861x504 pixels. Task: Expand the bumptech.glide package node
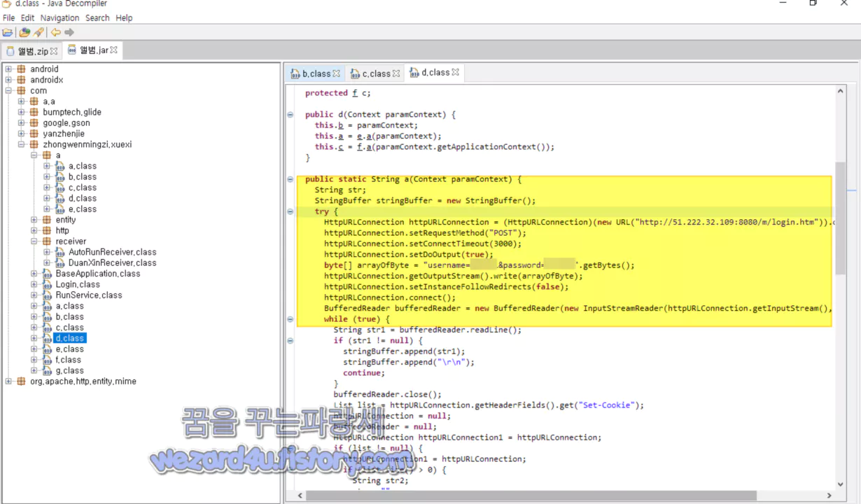click(x=22, y=112)
